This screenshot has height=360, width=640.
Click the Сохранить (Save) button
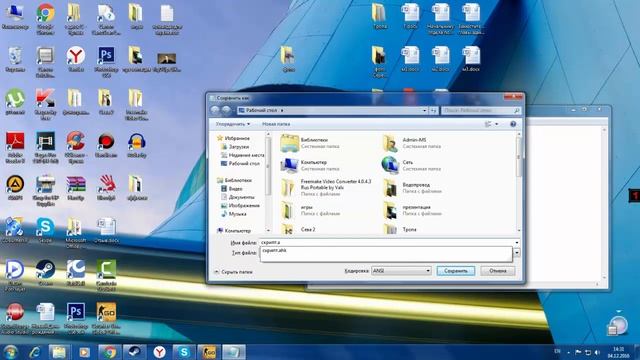click(456, 271)
